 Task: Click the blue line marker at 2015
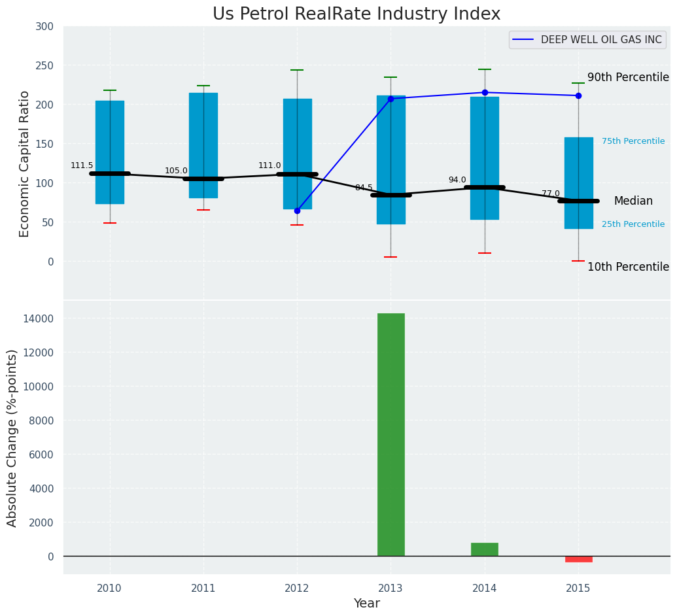[578, 95]
